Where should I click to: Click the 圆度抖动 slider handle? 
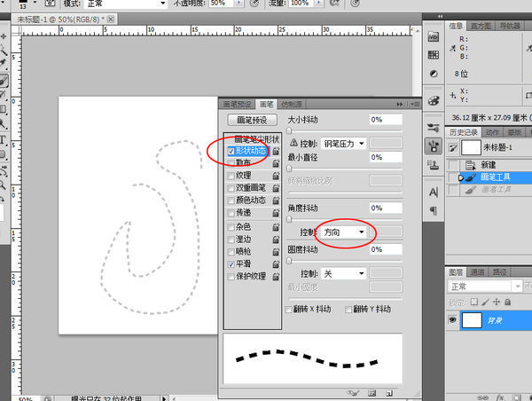click(289, 261)
